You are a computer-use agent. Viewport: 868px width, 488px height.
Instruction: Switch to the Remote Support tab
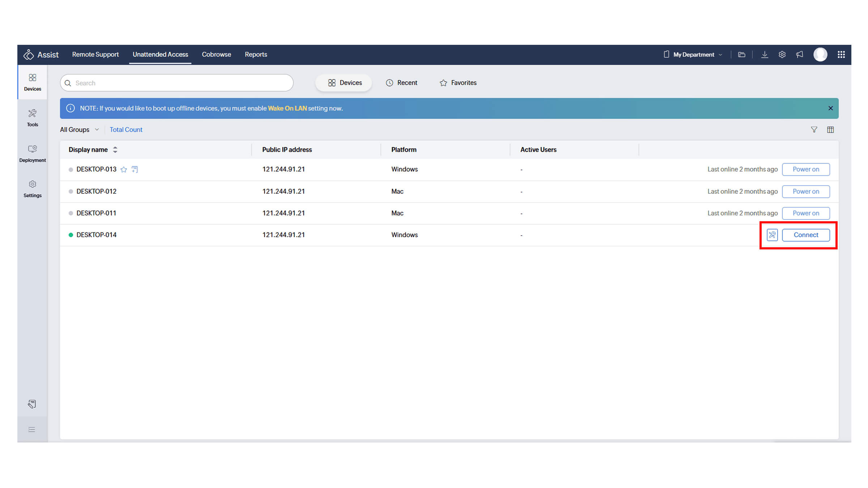pyautogui.click(x=95, y=55)
